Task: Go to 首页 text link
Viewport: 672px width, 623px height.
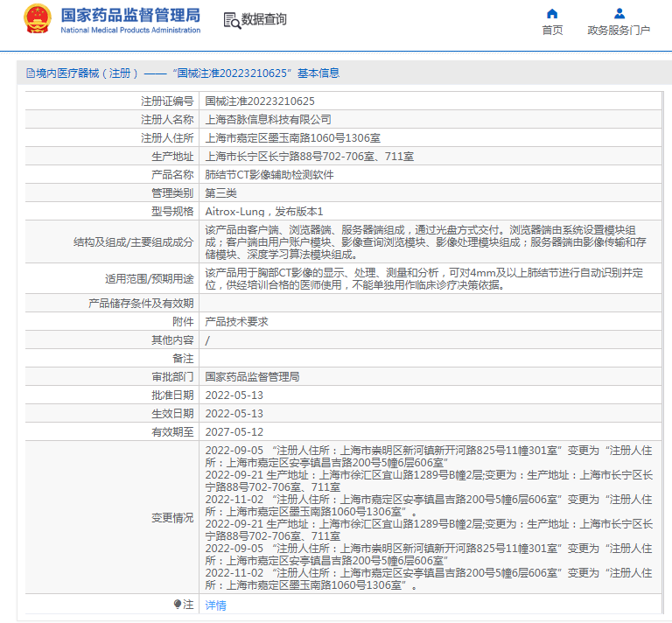Action: (552, 31)
